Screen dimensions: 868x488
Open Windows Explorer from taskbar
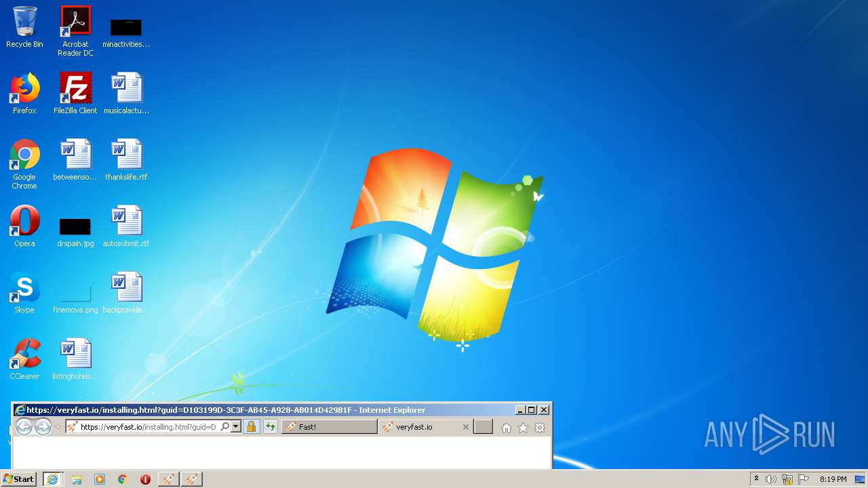[x=77, y=479]
